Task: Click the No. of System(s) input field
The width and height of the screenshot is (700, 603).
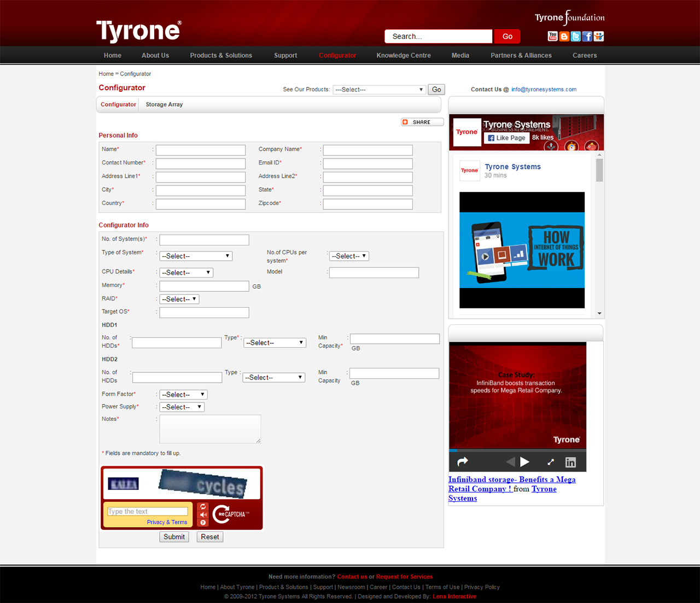Action: (x=205, y=240)
